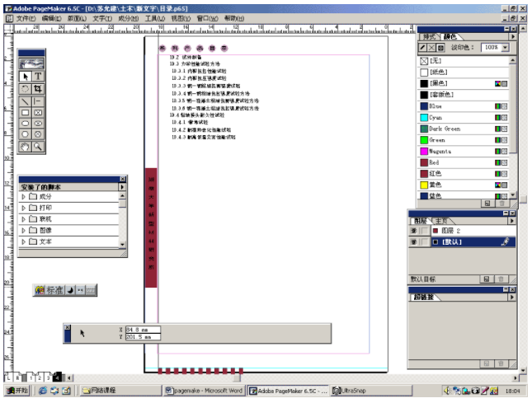The height and width of the screenshot is (403, 532).
Task: Pick the diagonal Line tool
Action: (26, 100)
